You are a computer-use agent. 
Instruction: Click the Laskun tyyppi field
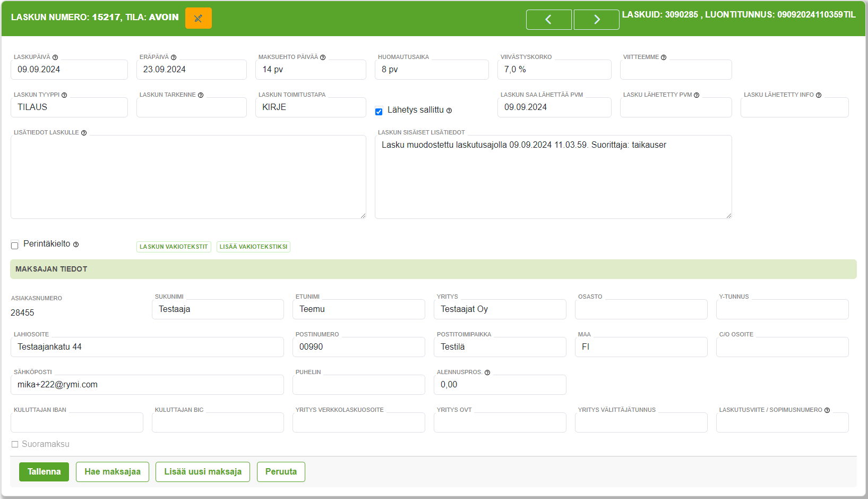click(x=69, y=107)
